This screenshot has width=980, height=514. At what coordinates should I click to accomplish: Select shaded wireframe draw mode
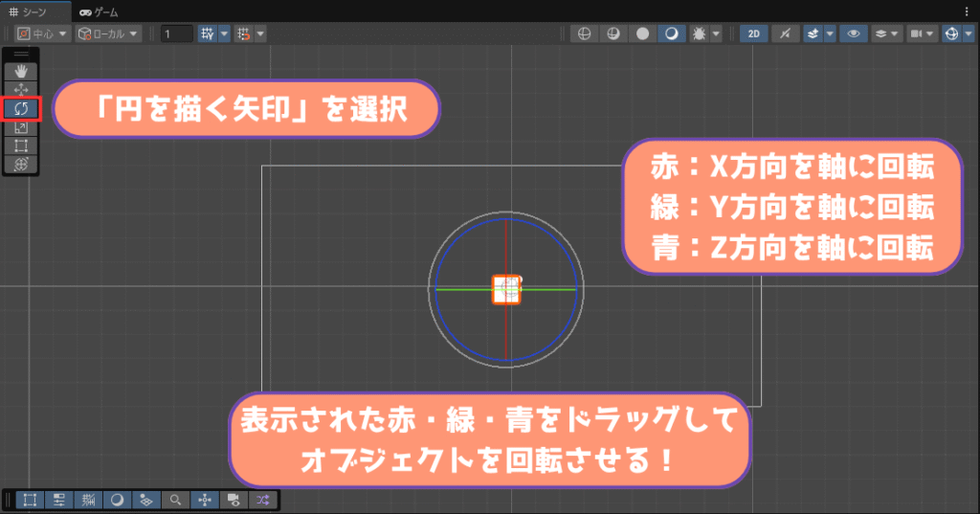point(613,34)
